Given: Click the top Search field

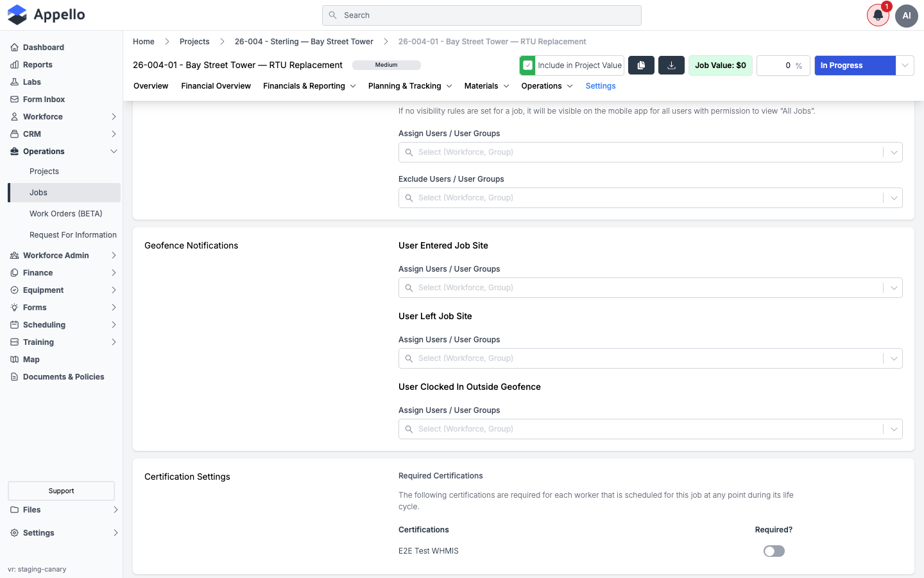Looking at the screenshot, I should 482,15.
